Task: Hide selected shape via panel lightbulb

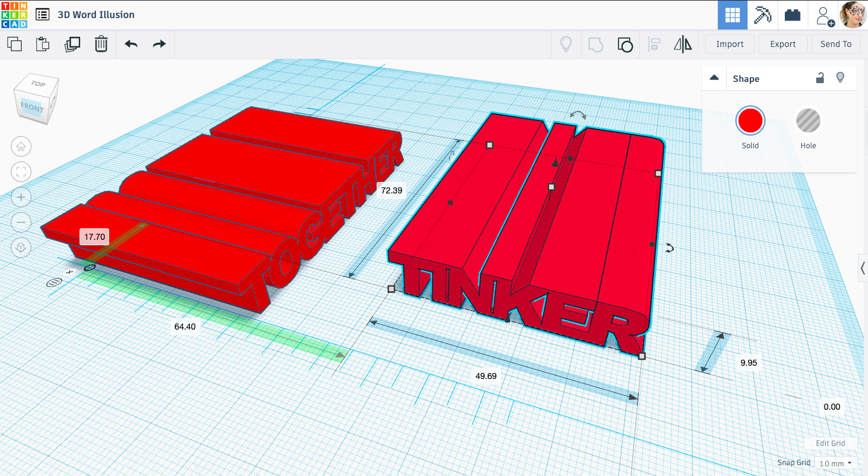Action: (840, 78)
